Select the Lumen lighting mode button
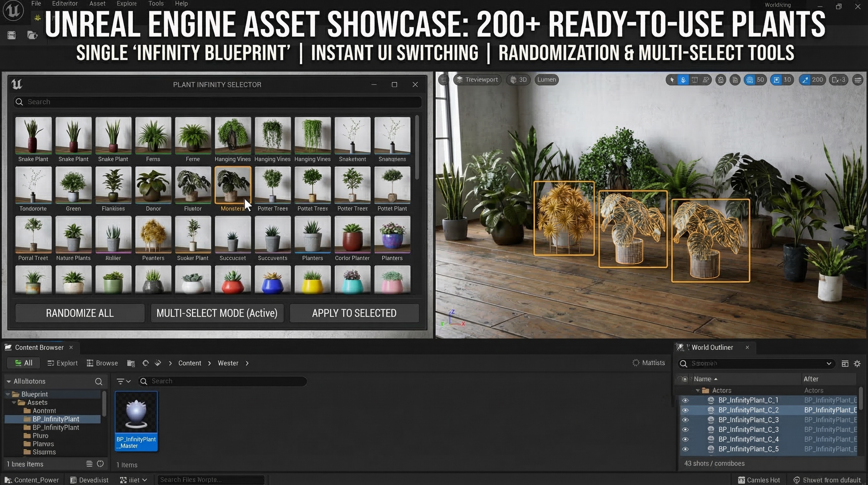The height and width of the screenshot is (485, 868). coord(547,79)
